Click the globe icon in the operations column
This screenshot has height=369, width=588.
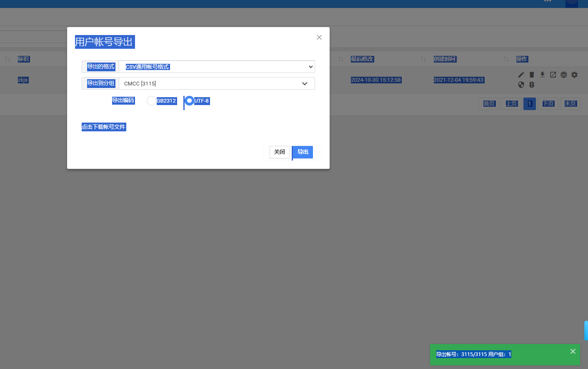click(564, 75)
